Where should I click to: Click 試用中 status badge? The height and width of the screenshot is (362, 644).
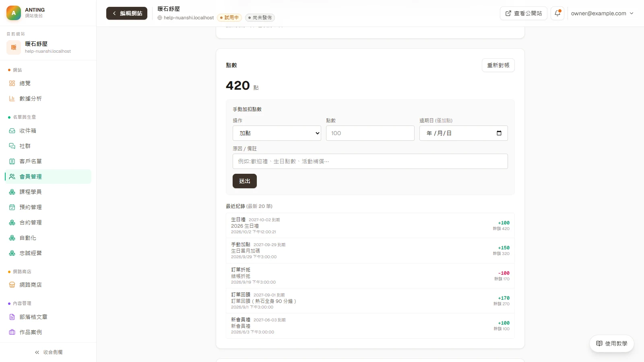tap(229, 18)
